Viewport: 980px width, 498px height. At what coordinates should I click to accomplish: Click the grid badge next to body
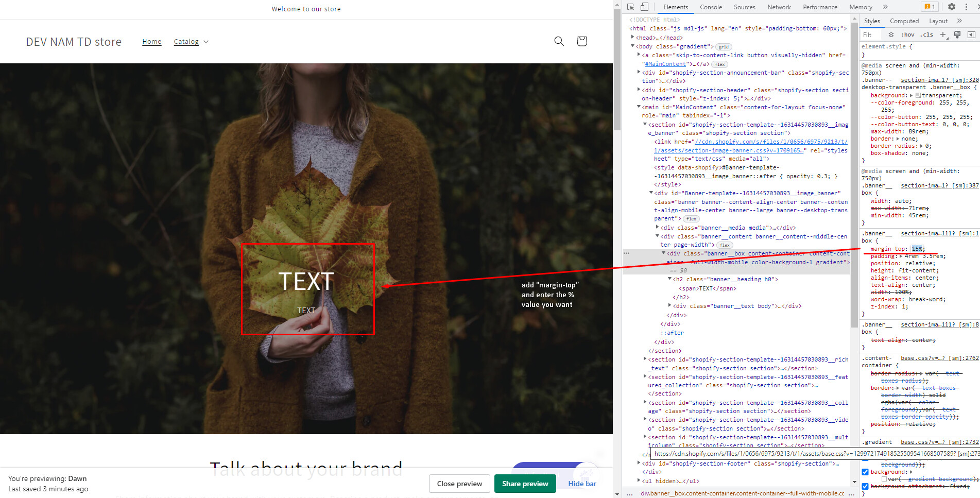(x=724, y=47)
